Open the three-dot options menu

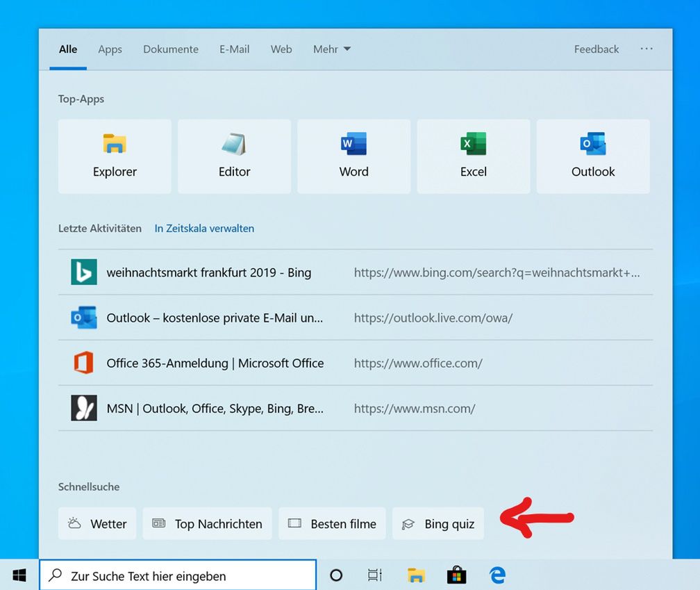coord(647,49)
